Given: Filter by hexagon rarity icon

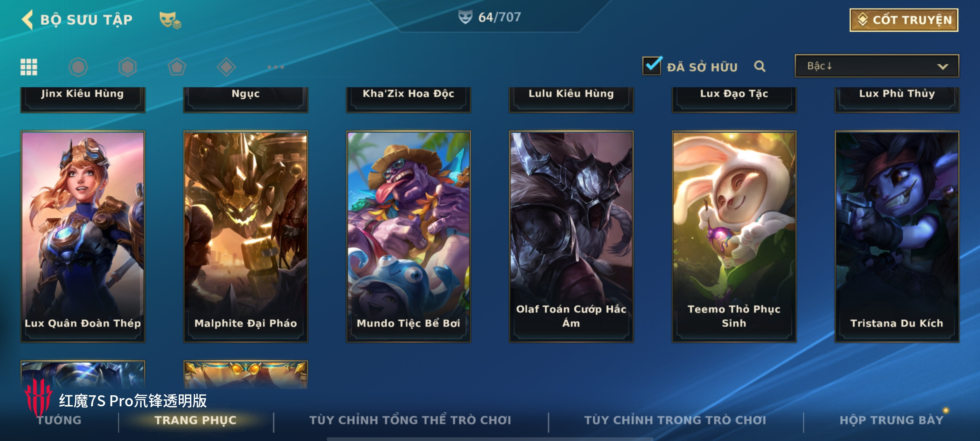Looking at the screenshot, I should tap(127, 67).
